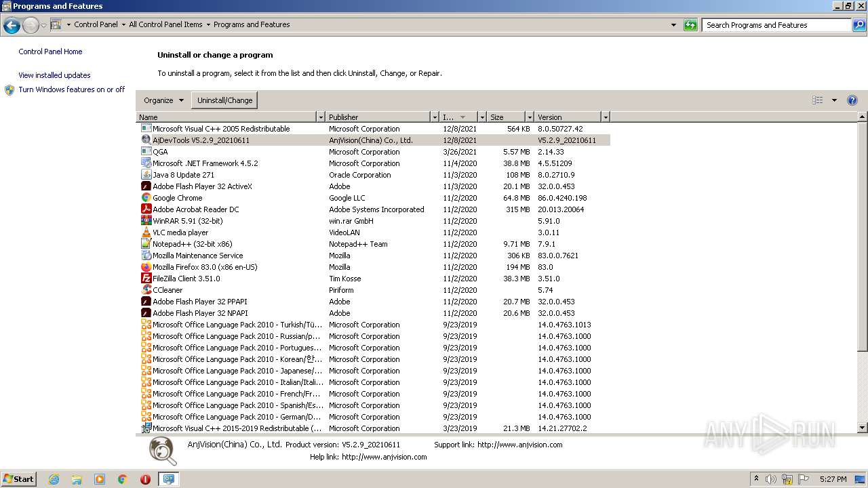Select the Notepad++ icon
Viewport: 868px width, 488px height.
click(146, 244)
